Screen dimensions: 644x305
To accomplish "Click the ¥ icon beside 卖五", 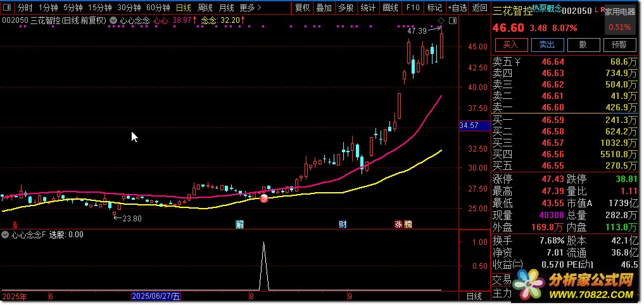I will pos(518,62).
